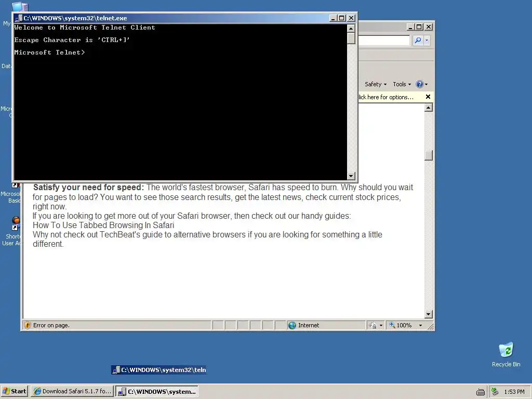This screenshot has width=532, height=399.
Task: Click the telnet scrollbar up arrow
Action: click(351, 28)
